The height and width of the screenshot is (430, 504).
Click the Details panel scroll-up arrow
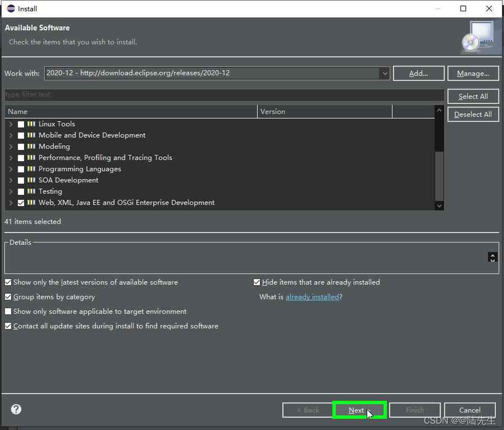tap(492, 254)
